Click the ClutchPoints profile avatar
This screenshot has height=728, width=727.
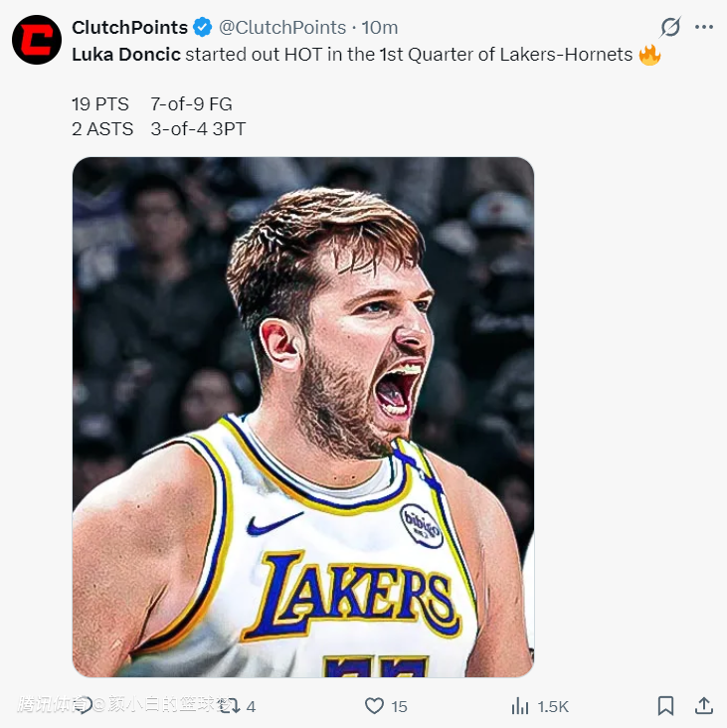(x=37, y=40)
